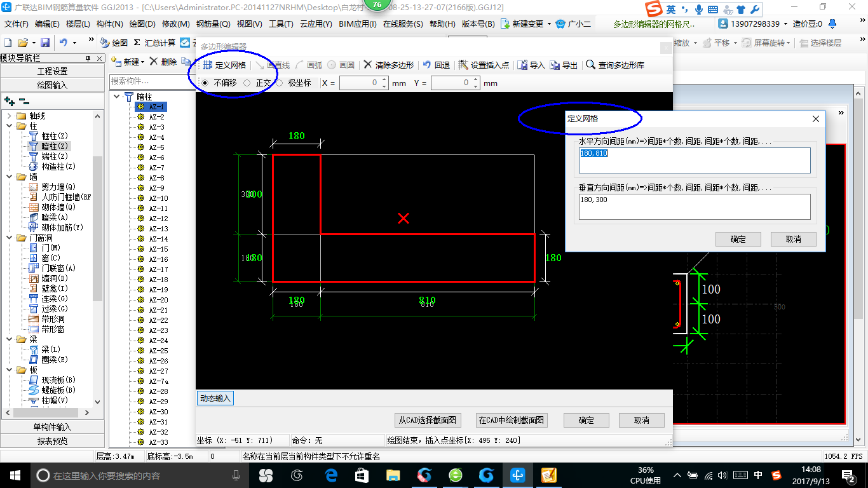Click the 垂直方向间距 input field
Image resolution: width=868 pixels, height=488 pixels.
[695, 207]
